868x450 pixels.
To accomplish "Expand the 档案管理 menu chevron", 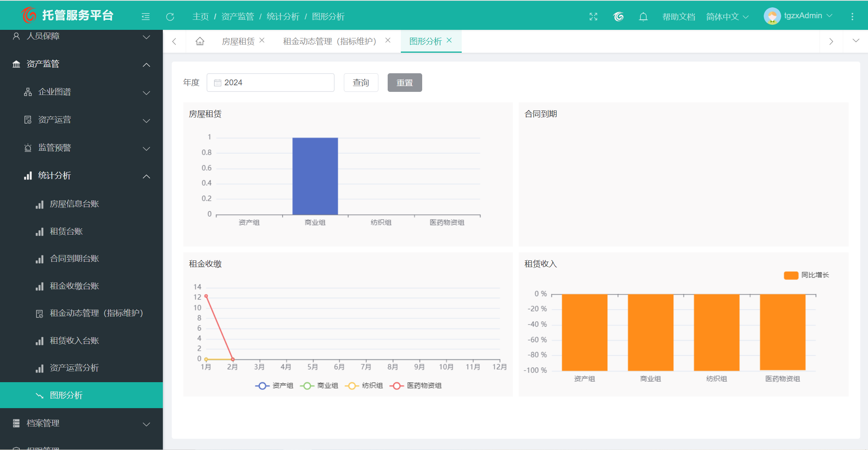I will [147, 424].
